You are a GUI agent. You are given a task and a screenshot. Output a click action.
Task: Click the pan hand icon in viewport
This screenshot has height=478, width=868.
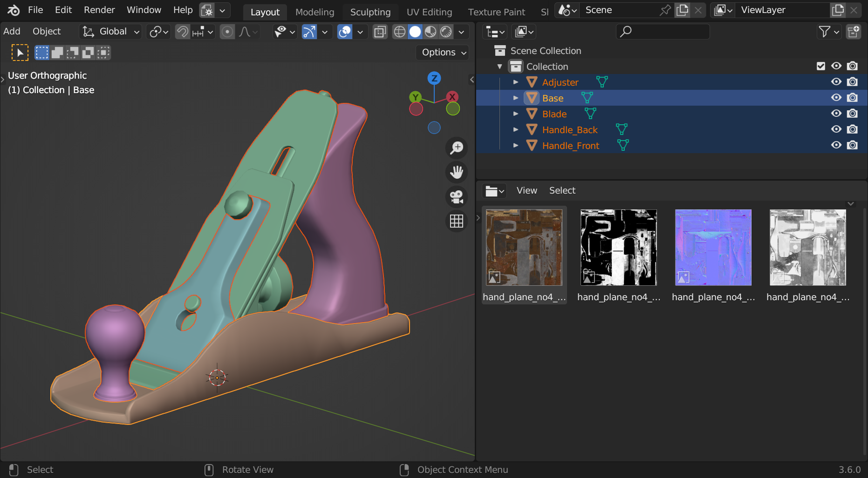click(x=457, y=172)
